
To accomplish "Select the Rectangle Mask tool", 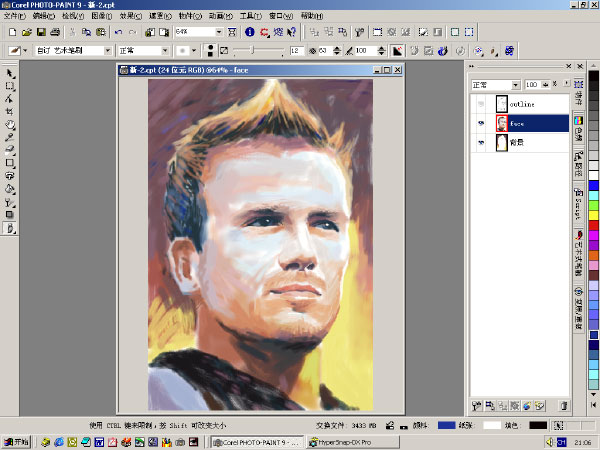I will 10,86.
